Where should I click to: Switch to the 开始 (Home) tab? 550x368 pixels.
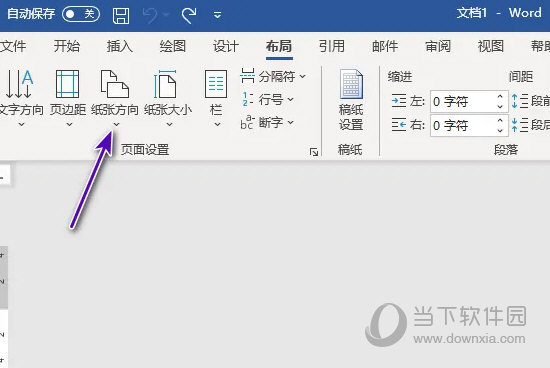pos(67,46)
